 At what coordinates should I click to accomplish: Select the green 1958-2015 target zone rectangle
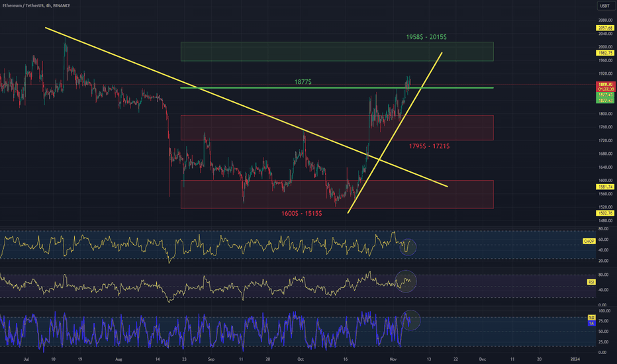337,52
